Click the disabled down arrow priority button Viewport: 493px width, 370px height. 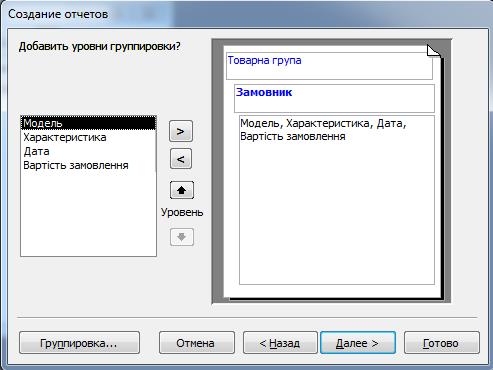182,237
